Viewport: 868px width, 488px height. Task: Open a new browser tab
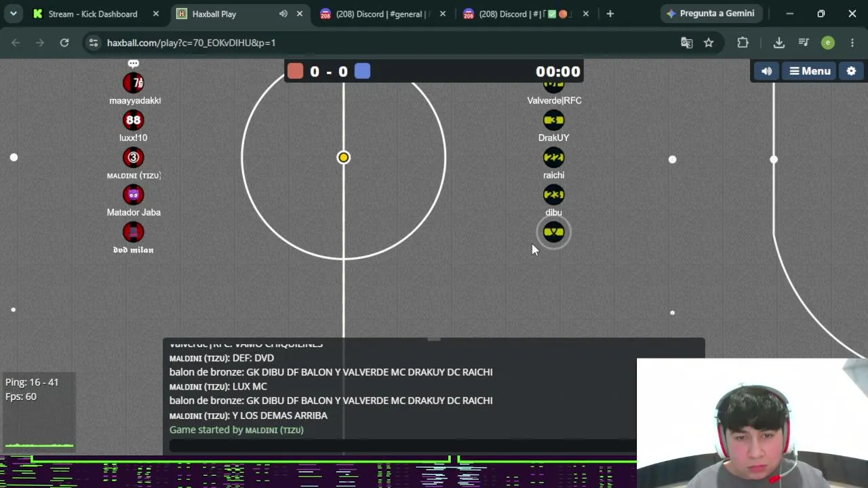610,14
